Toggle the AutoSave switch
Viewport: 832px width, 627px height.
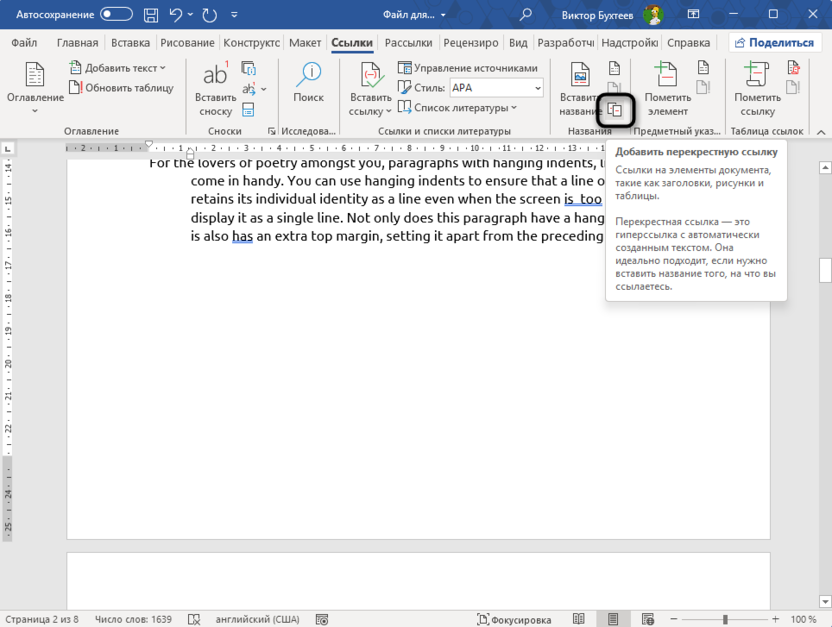[116, 15]
